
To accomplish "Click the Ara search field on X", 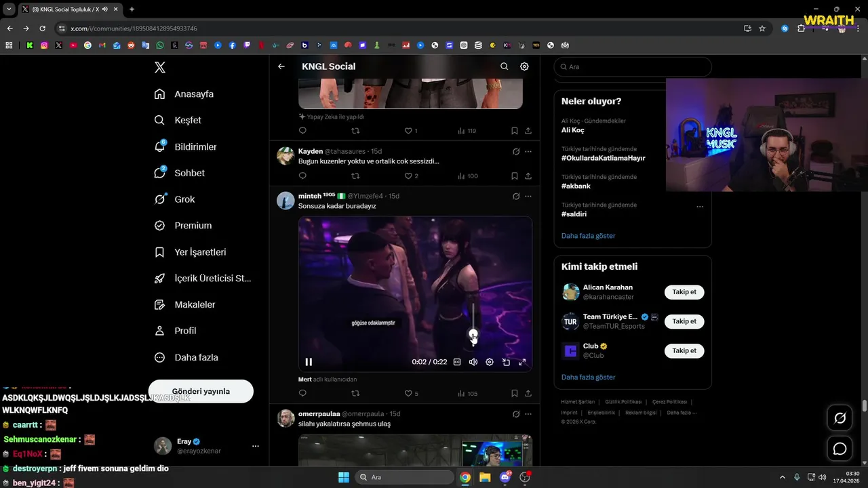I will [x=633, y=67].
